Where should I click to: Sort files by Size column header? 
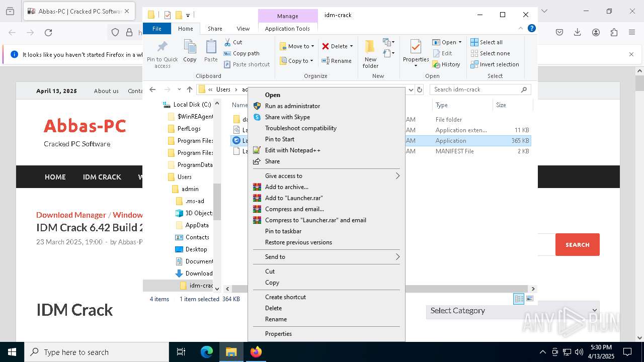coord(512,105)
